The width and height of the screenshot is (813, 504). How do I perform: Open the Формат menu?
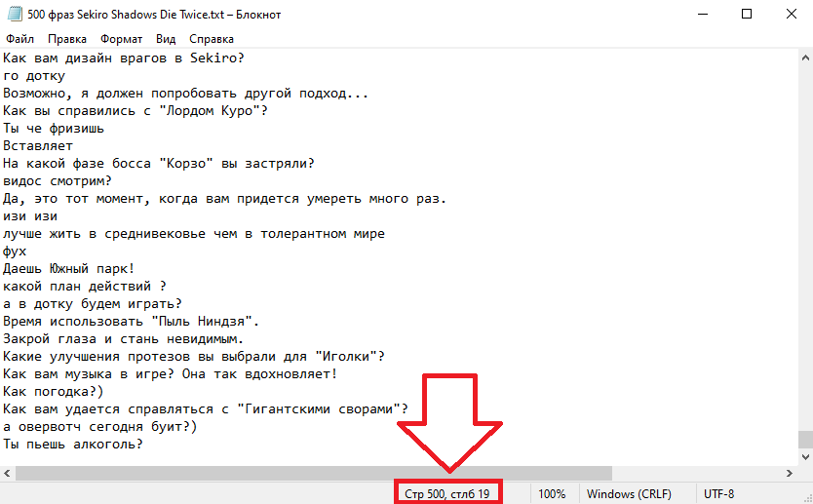tap(121, 39)
